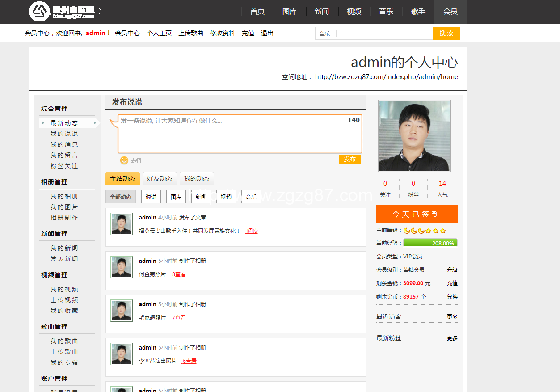Click the large admin profile photo
Screen dimensions: 560x392
(x=414, y=136)
